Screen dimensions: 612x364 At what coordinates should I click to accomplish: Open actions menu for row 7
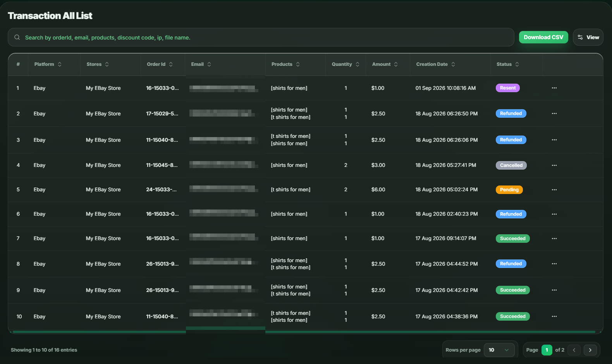(x=554, y=239)
